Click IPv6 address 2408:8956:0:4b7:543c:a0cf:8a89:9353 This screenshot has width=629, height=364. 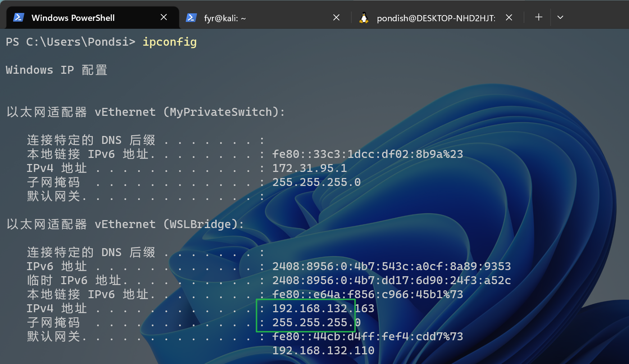coord(392,267)
